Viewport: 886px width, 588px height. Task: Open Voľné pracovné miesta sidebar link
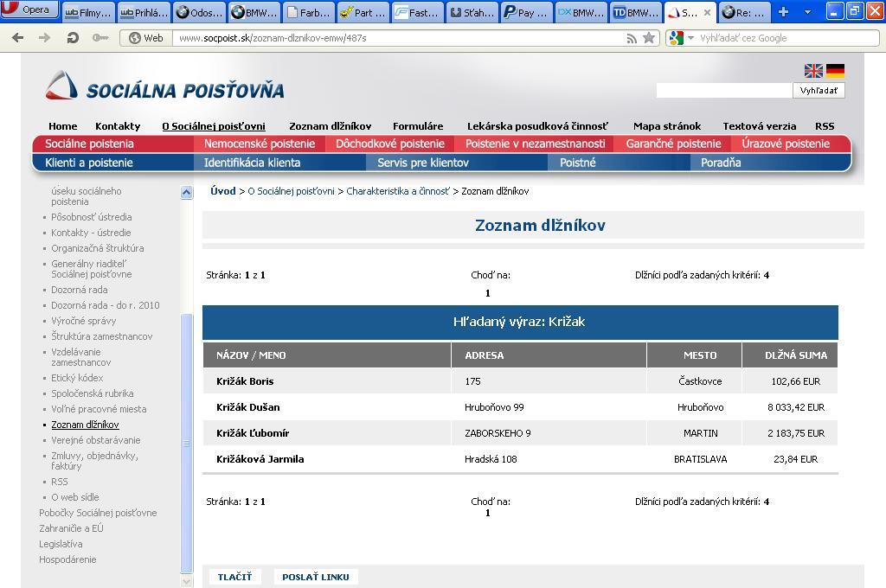[x=99, y=409]
